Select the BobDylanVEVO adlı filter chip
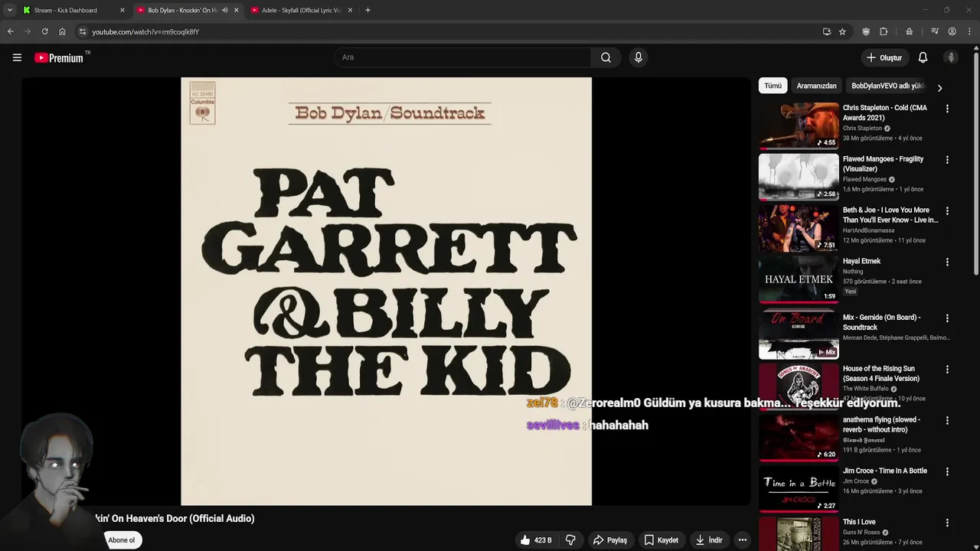 coord(888,86)
